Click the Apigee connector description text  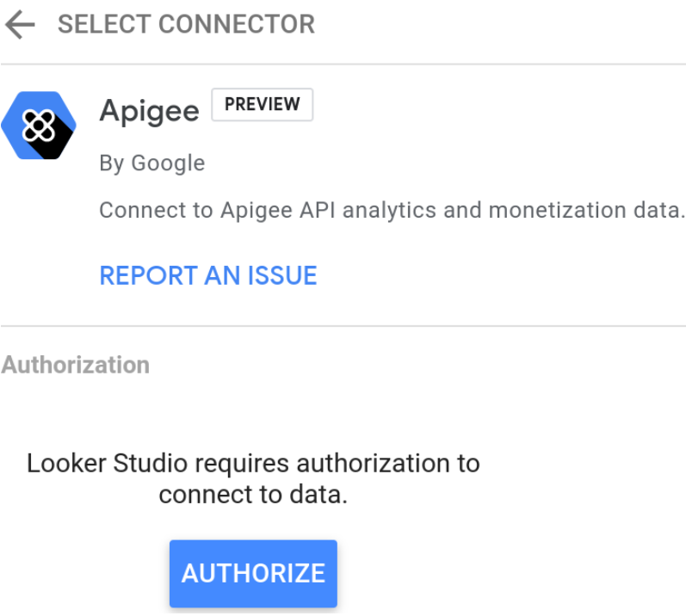[x=392, y=211]
